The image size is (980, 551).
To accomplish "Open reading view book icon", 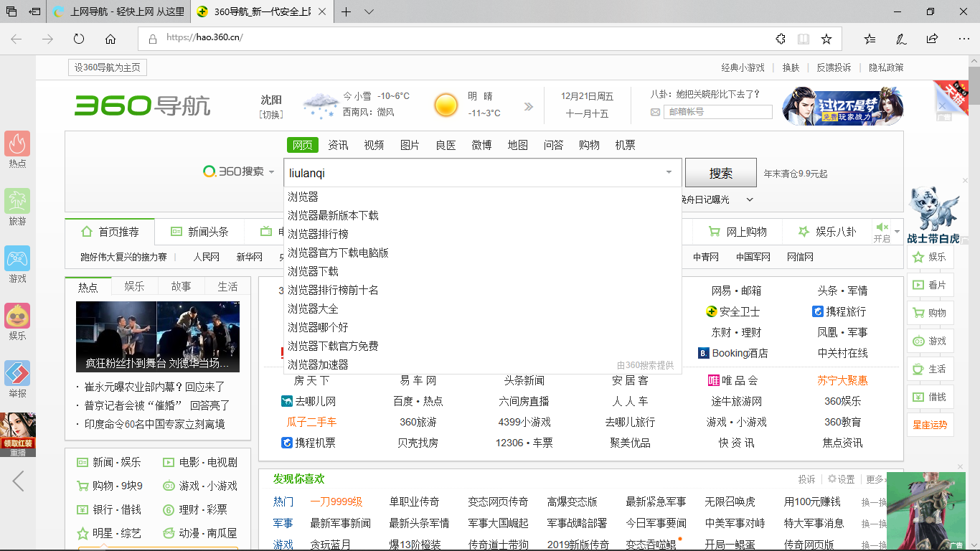I will tap(804, 39).
